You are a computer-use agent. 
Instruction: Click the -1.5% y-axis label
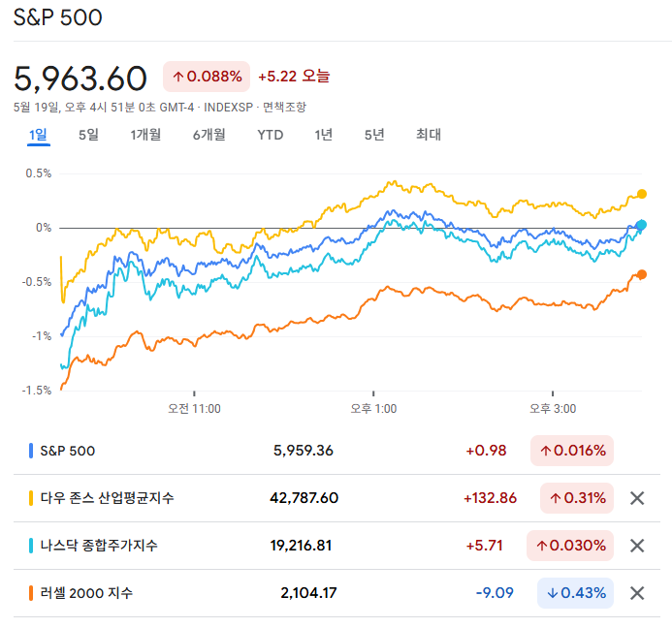click(37, 391)
